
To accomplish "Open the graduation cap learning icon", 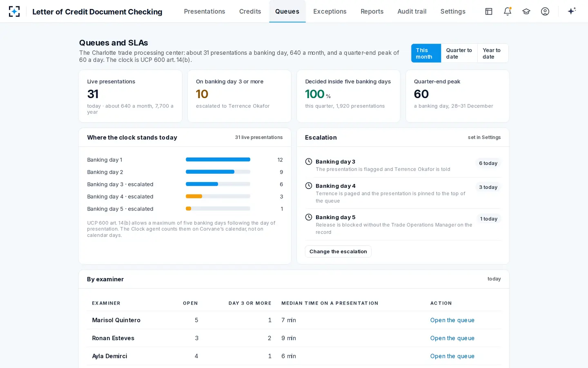I will 526,11.
